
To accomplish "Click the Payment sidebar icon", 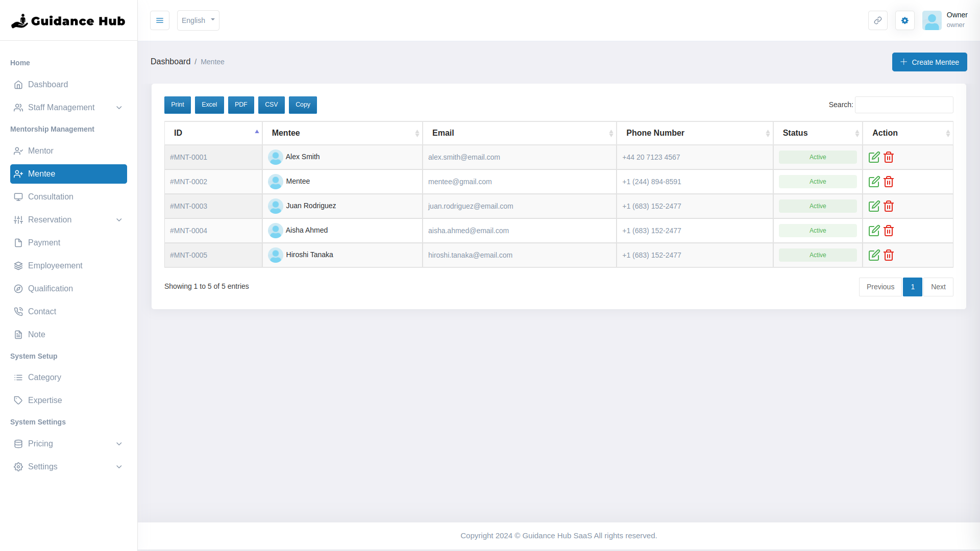I will 18,242.
